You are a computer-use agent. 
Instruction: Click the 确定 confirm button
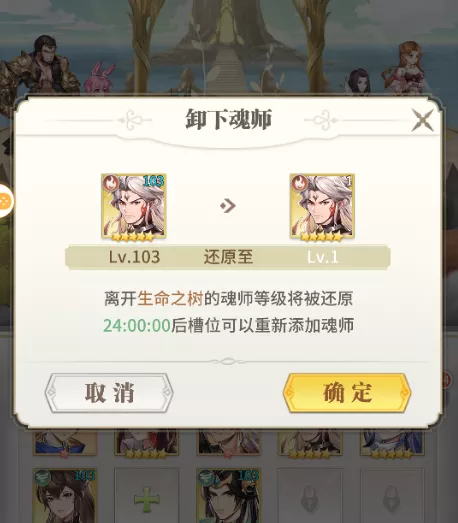click(347, 393)
